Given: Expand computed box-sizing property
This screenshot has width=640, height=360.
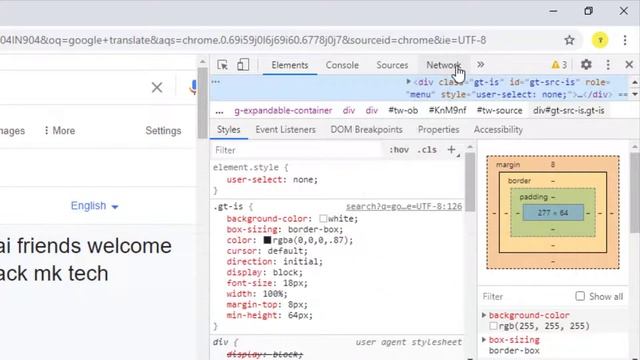Looking at the screenshot, I should pos(484,340).
